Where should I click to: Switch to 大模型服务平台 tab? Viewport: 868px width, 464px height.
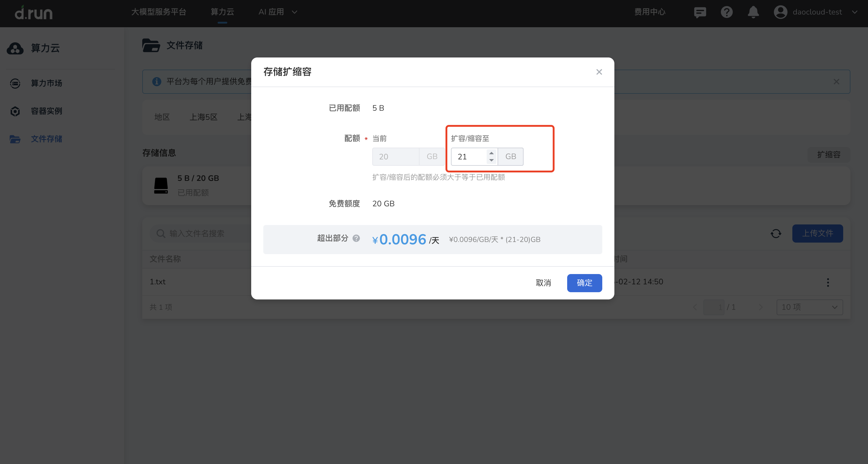tap(158, 12)
